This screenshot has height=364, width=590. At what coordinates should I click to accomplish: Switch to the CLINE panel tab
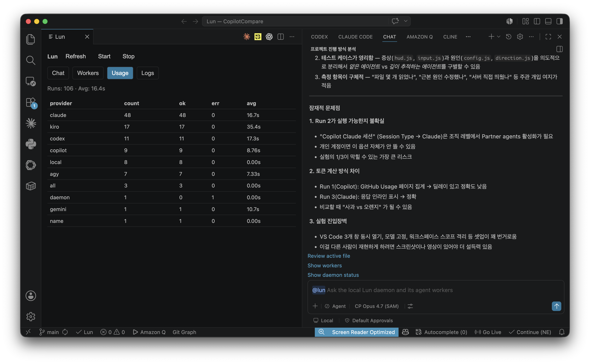[450, 37]
